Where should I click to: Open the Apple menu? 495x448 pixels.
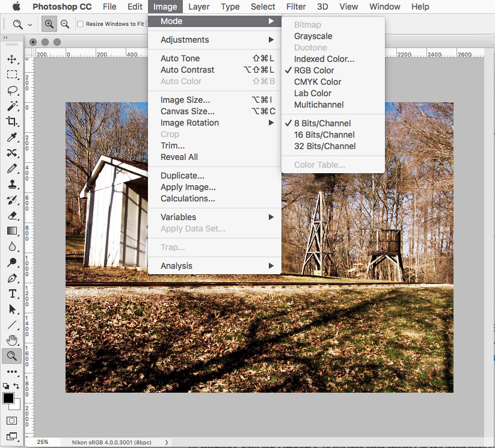click(16, 7)
